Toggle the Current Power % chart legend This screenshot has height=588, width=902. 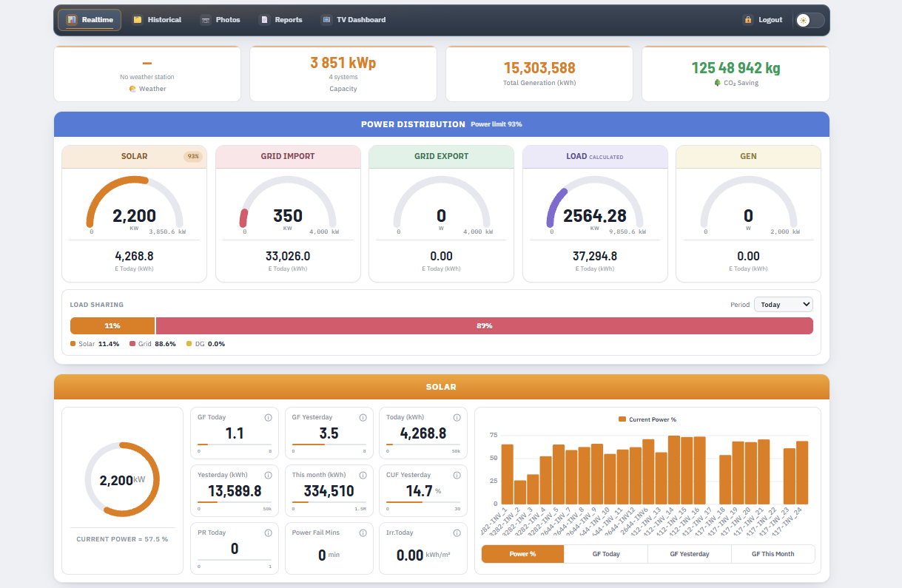point(647,419)
